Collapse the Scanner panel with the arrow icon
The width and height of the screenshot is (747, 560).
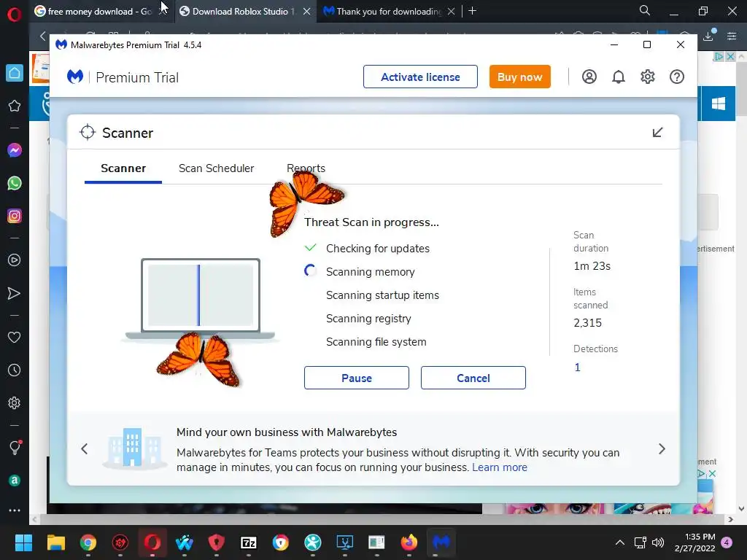click(x=657, y=133)
